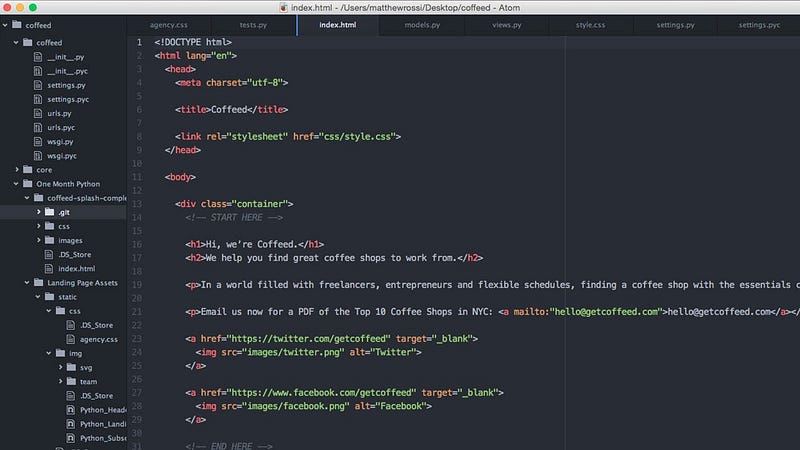Image resolution: width=800 pixels, height=450 pixels.
Task: Click the green zoom window button
Action: [33, 7]
